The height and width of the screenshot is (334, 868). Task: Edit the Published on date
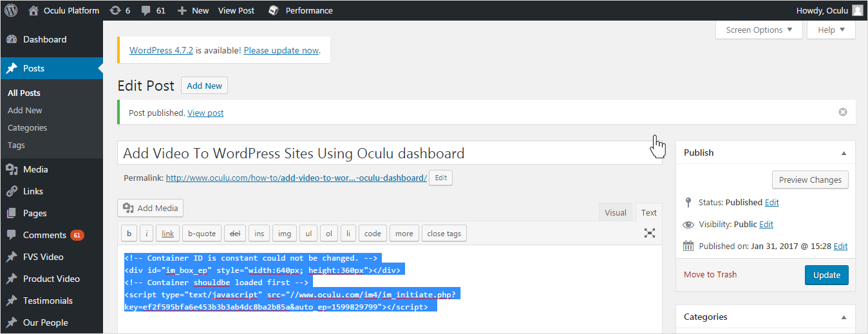tap(840, 246)
